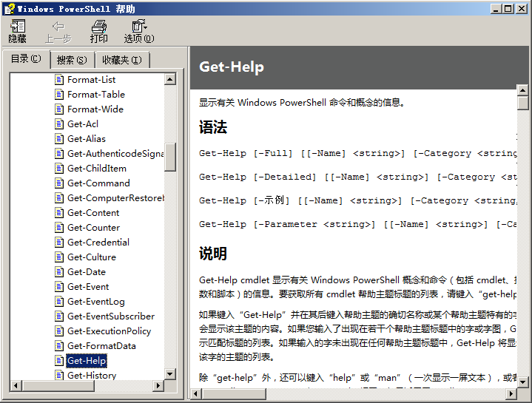The height and width of the screenshot is (403, 532).
Task: Click the contents tree horizontal scrollbar thumb
Action: [58, 385]
